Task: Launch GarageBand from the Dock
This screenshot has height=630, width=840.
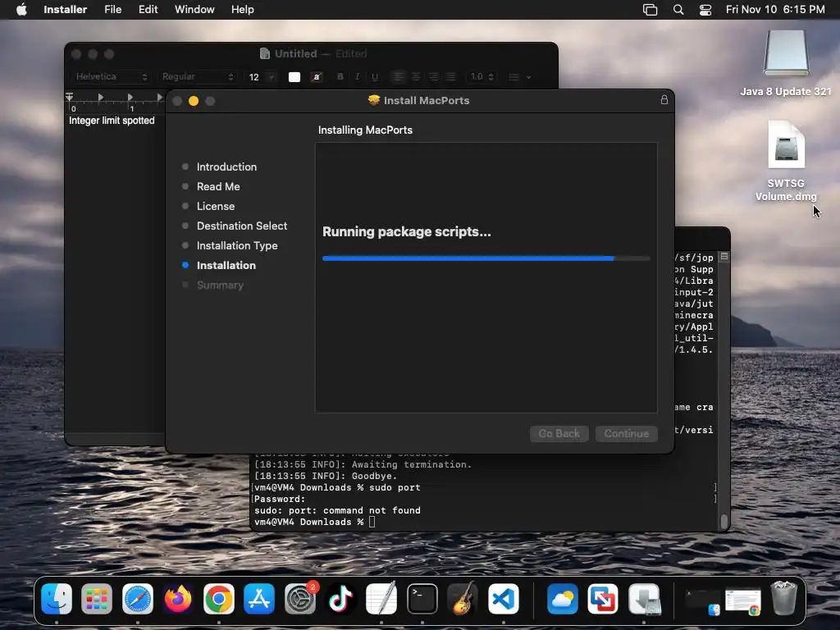Action: click(463, 599)
